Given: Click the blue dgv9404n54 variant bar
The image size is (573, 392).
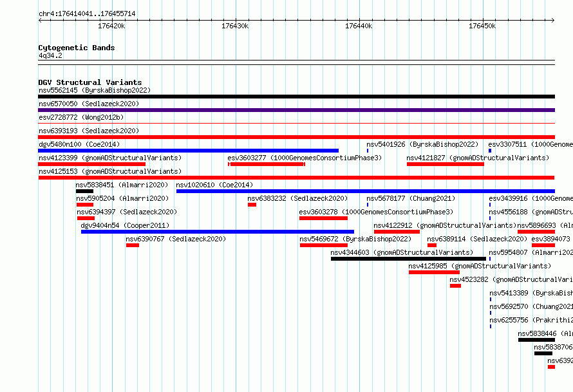Looking at the screenshot, I should coord(218,232).
